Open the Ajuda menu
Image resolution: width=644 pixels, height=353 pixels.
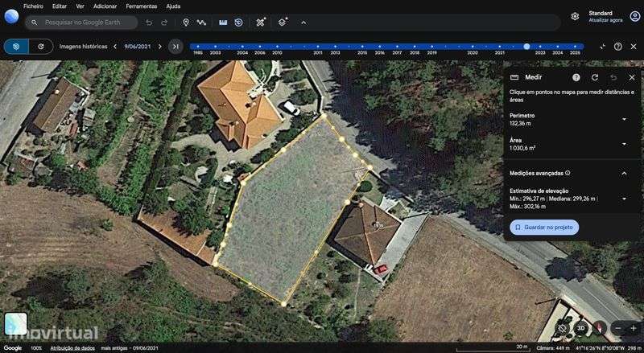173,6
